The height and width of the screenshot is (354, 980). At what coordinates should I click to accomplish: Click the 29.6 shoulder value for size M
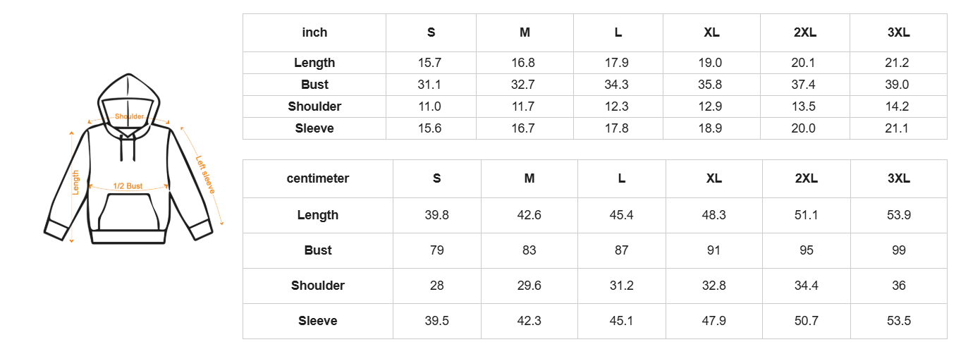[x=529, y=286]
